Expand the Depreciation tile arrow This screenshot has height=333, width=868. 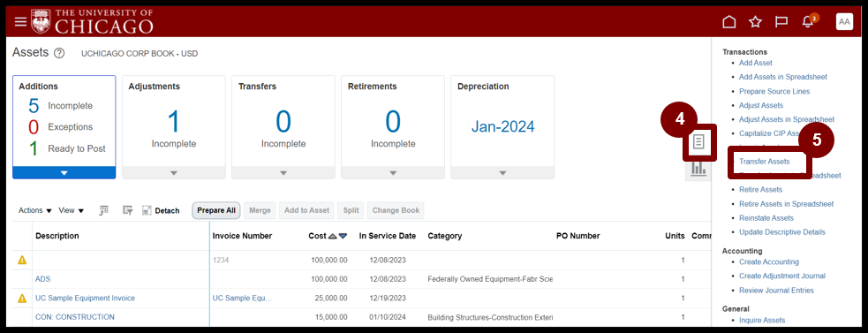pyautogui.click(x=502, y=173)
